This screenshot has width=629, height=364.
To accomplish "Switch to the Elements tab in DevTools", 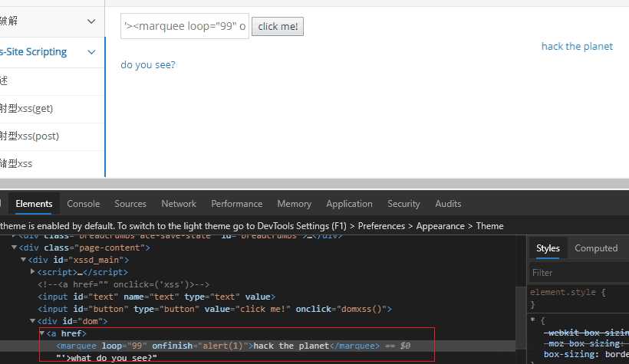I will pyautogui.click(x=34, y=204).
